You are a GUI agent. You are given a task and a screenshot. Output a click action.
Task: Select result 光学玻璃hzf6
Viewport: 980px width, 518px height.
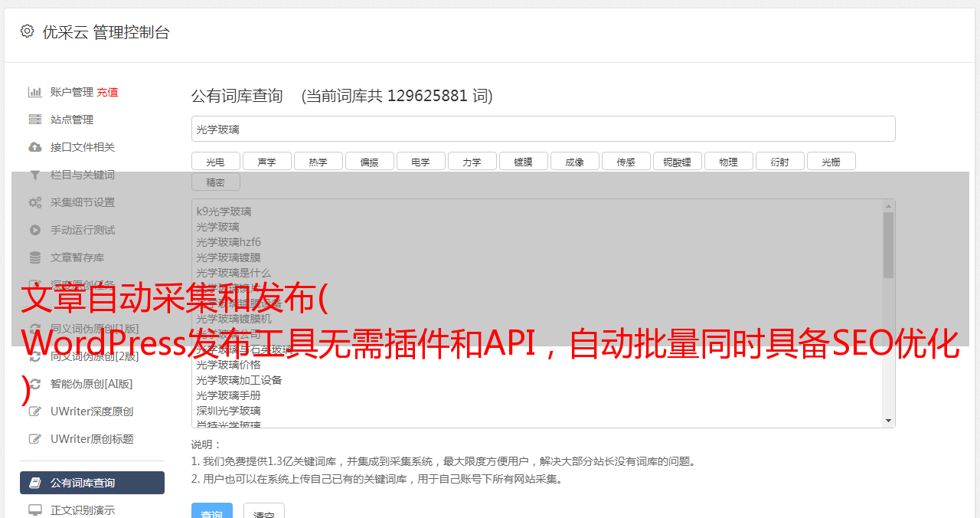tap(228, 242)
